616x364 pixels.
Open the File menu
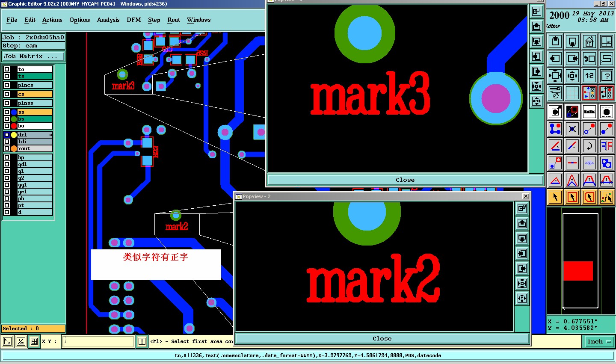(x=12, y=20)
